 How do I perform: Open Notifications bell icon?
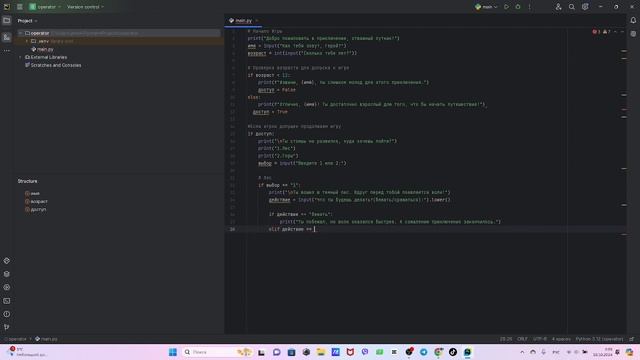(x=633, y=20)
